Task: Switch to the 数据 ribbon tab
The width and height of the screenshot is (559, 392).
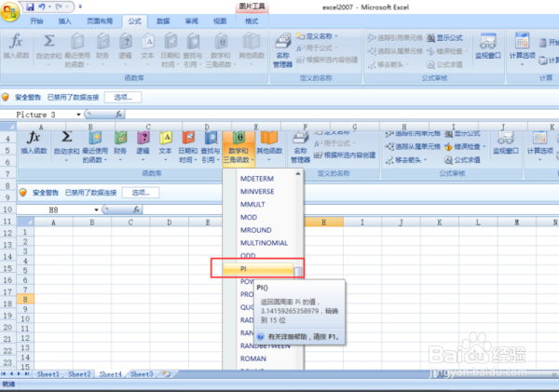Action: coord(163,21)
